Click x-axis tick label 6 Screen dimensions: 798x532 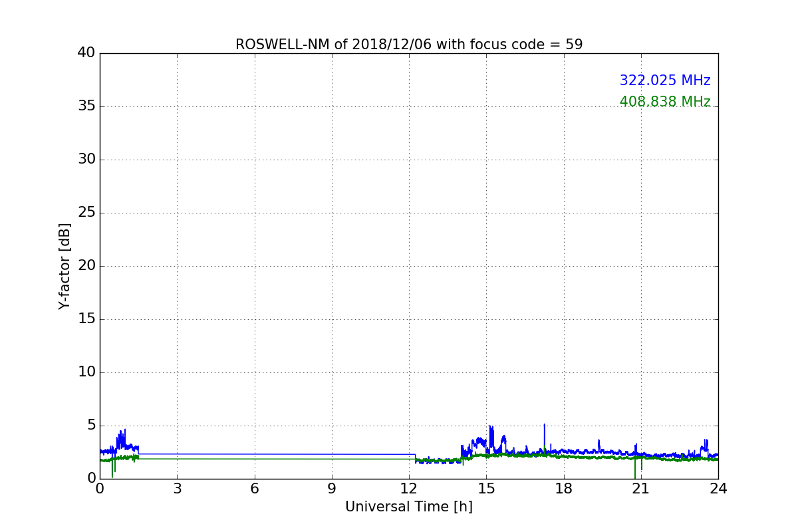tap(254, 489)
